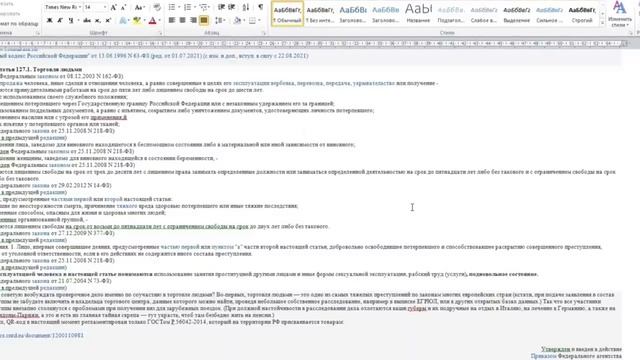Apply Обычный style
640x360 pixels.
[x=287, y=14]
